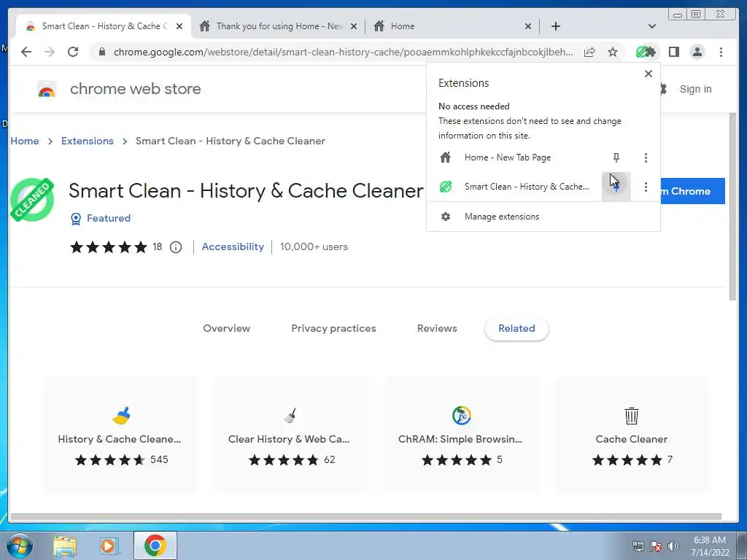747x560 pixels.
Task: Share this page via the share icon
Action: [x=589, y=52]
